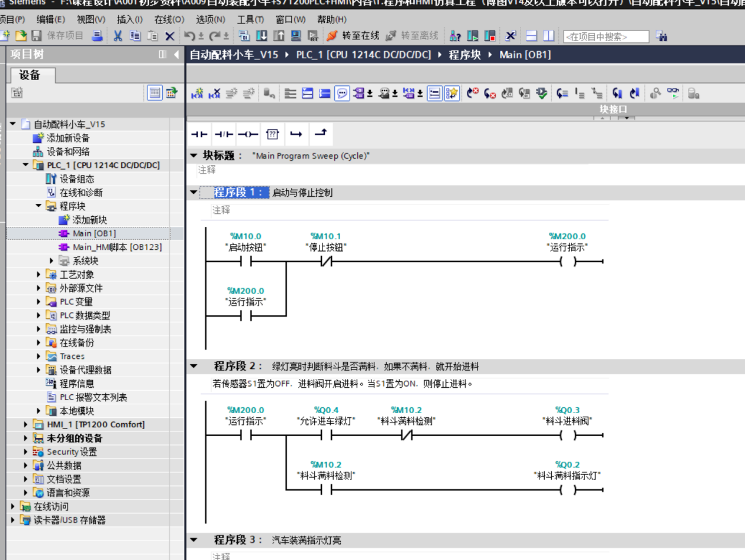Open a branch in the ladder
The image size is (745, 560).
tap(296, 134)
